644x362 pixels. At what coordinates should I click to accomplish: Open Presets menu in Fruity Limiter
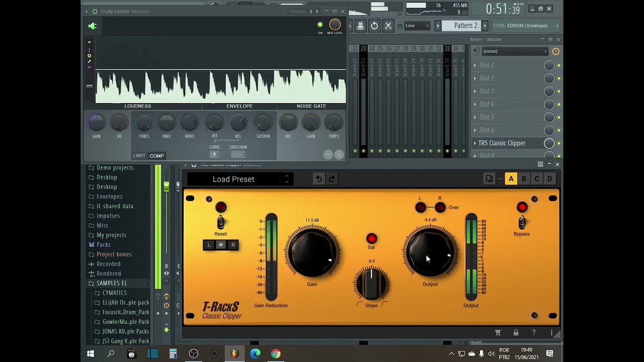[x=298, y=11]
